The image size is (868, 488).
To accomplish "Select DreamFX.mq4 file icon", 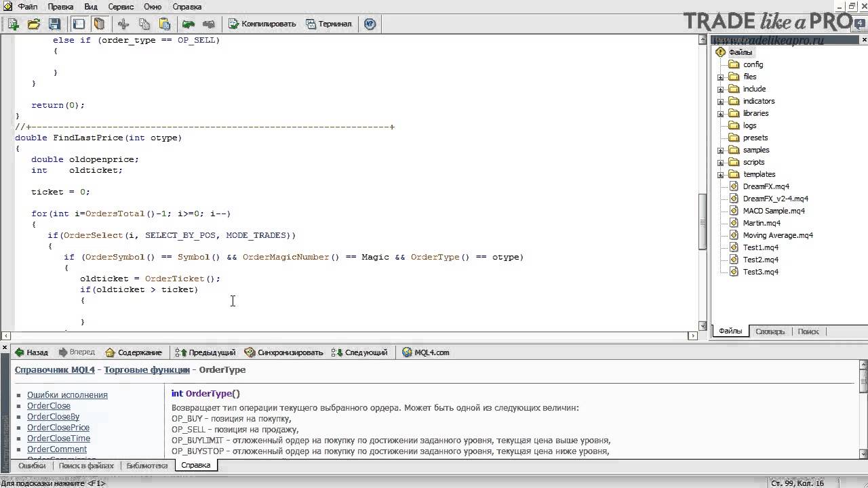I will (x=734, y=186).
